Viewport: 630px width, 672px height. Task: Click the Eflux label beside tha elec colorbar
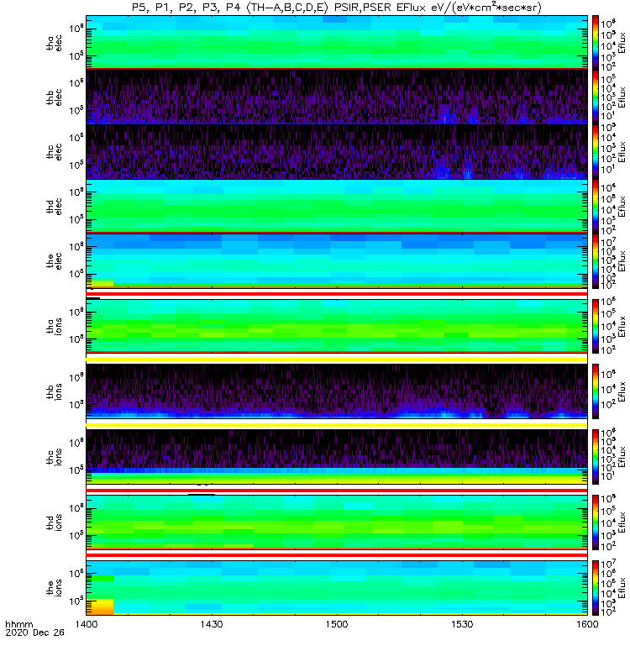[622, 43]
